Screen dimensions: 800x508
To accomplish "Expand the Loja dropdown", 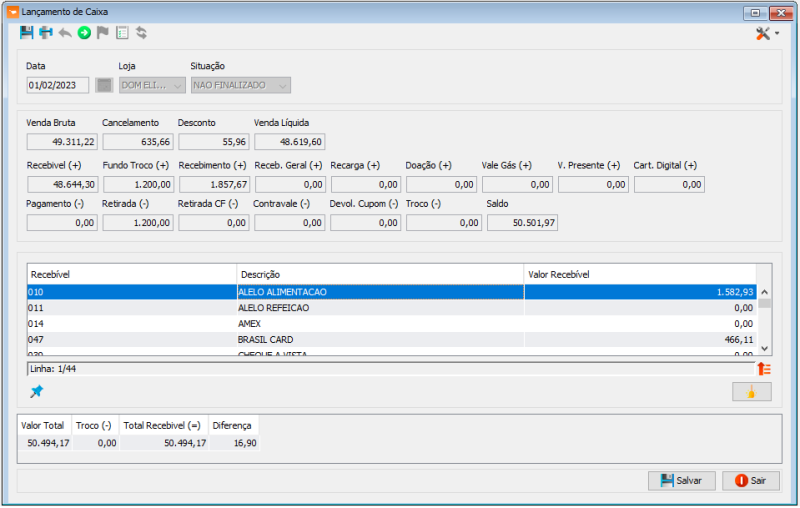I will click(x=176, y=86).
